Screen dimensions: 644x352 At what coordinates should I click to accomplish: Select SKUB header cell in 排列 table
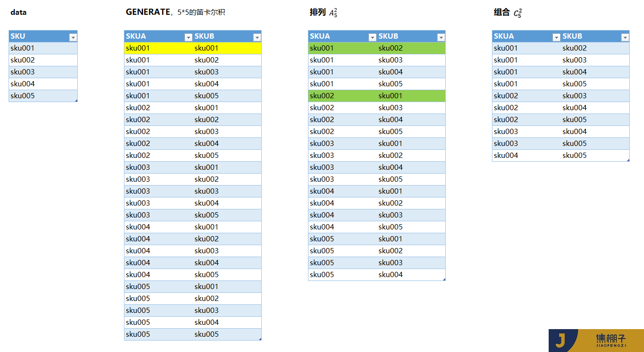[411, 36]
